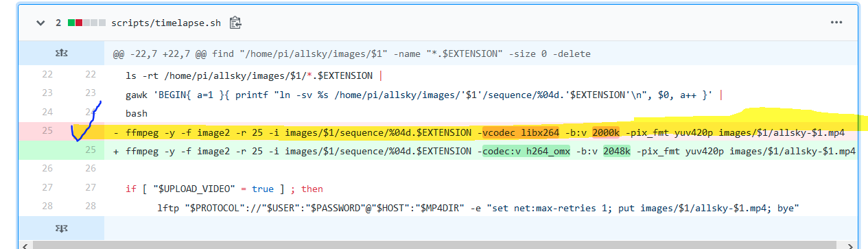Expand hidden lines above the hunk header

point(61,53)
